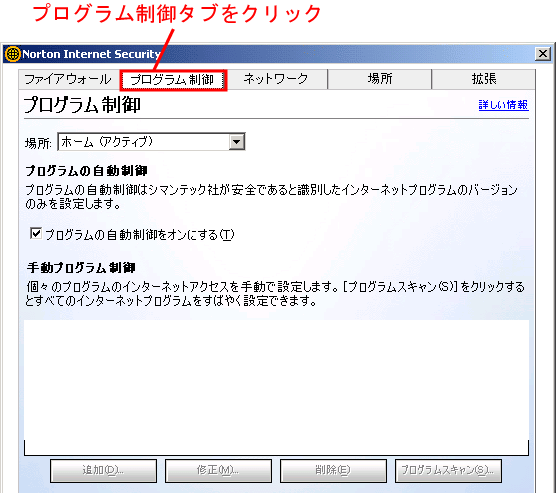
Task: Click the 修正(M)... button
Action: tap(218, 471)
